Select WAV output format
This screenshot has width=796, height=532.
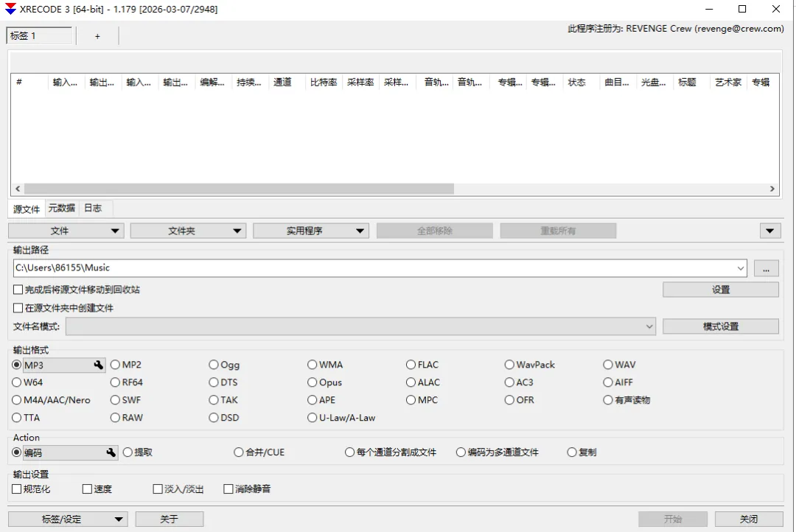(619, 365)
